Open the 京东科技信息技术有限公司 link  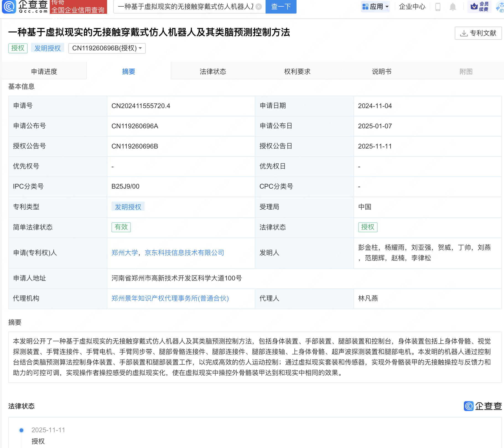click(x=184, y=253)
